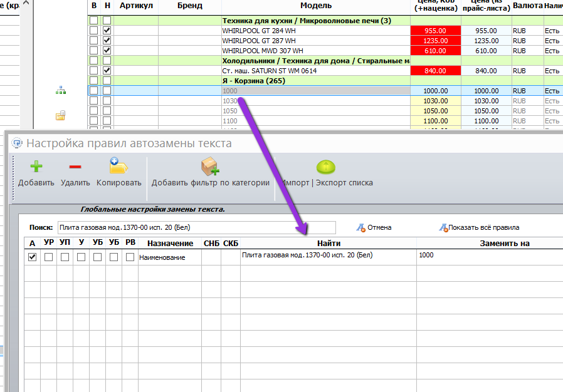
Task: Click the green hierarchy tree icon in left panel
Action: [x=61, y=90]
